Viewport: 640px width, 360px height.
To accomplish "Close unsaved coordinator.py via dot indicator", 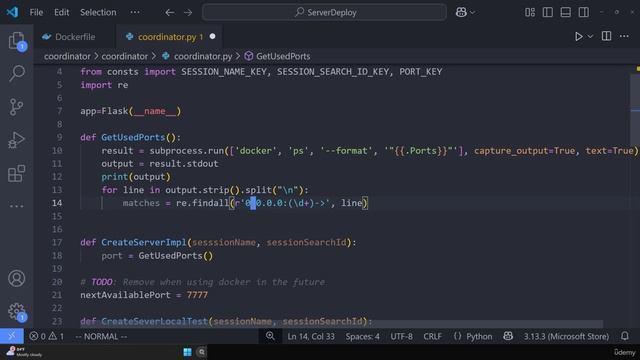I will coord(212,36).
